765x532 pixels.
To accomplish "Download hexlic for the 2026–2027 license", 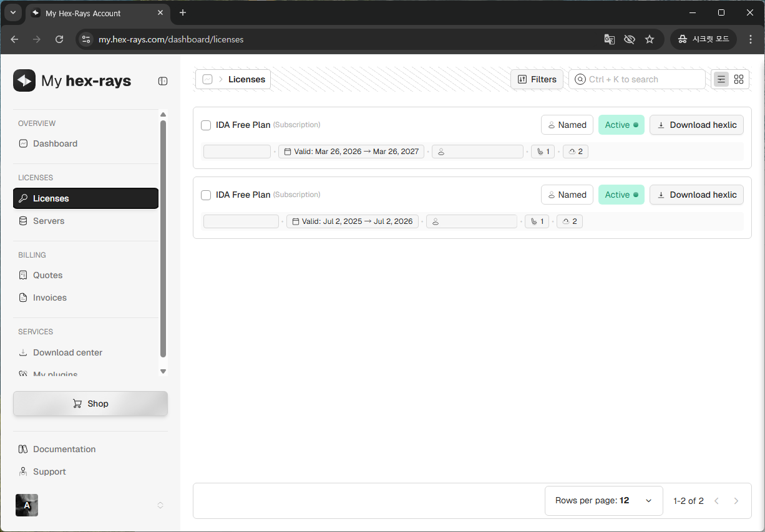I will (696, 125).
